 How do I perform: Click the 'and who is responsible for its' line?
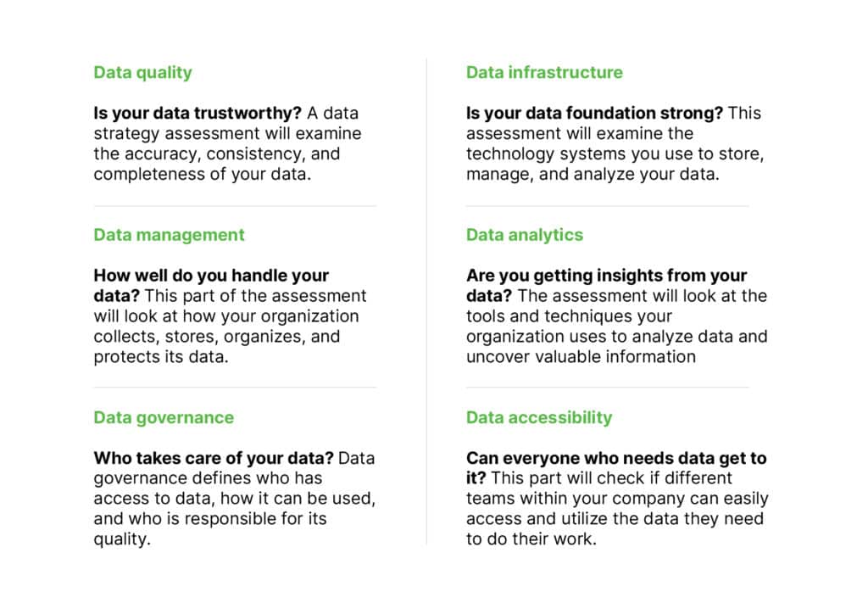[210, 519]
